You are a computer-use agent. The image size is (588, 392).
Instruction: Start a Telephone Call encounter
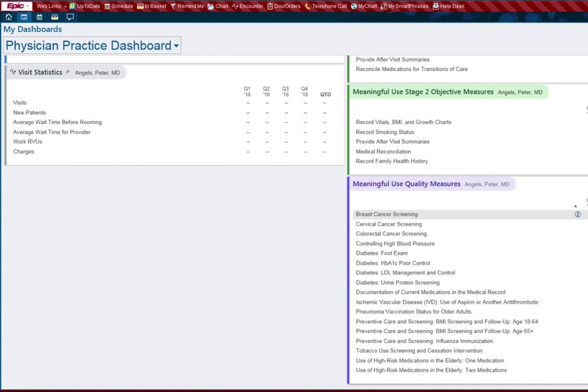tap(325, 6)
